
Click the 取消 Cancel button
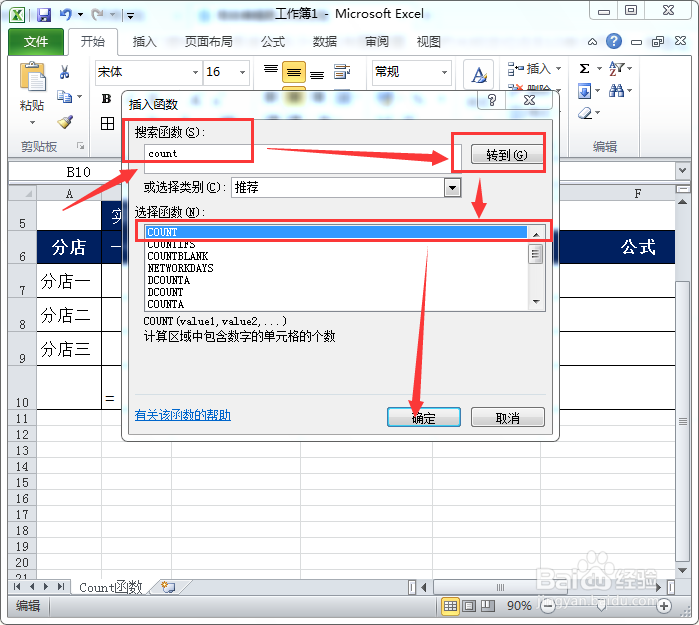coord(507,418)
